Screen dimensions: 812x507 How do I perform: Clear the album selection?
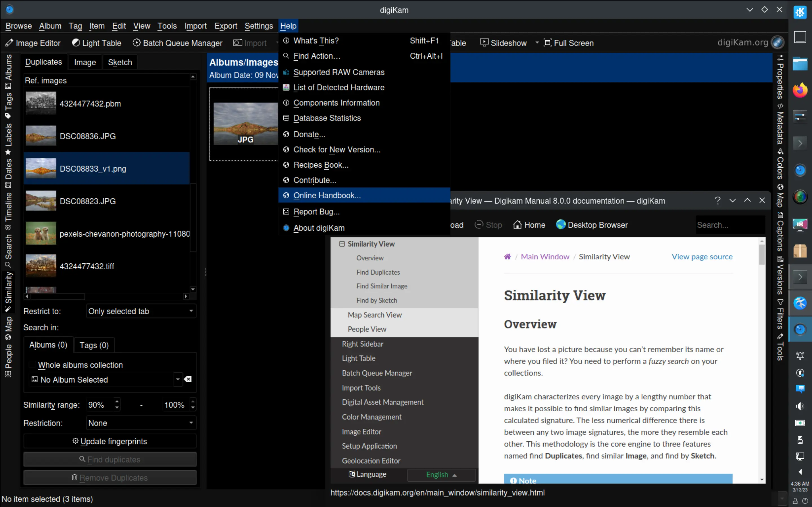(x=188, y=379)
